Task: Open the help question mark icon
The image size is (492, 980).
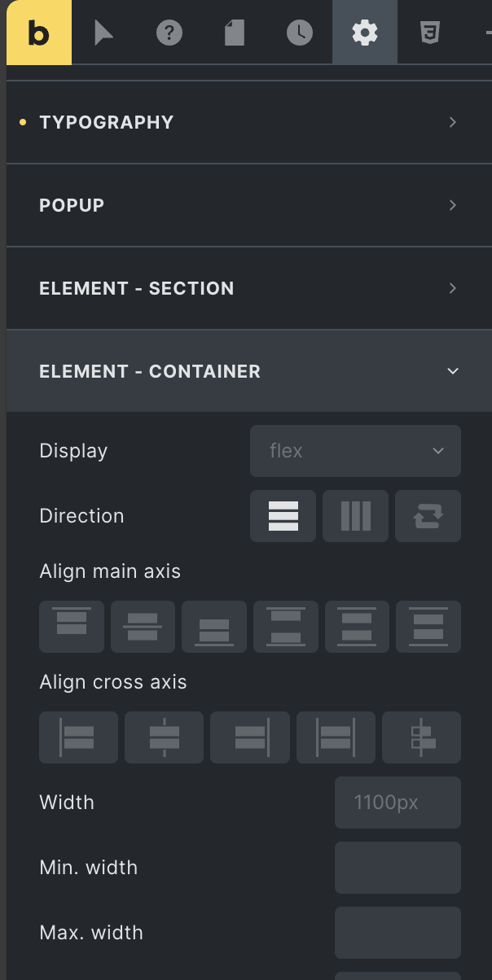Action: pyautogui.click(x=169, y=33)
